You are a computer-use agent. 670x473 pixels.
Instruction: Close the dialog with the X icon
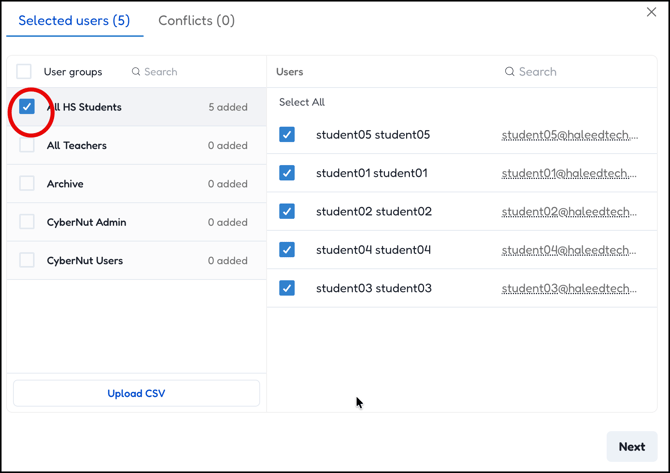click(x=652, y=12)
